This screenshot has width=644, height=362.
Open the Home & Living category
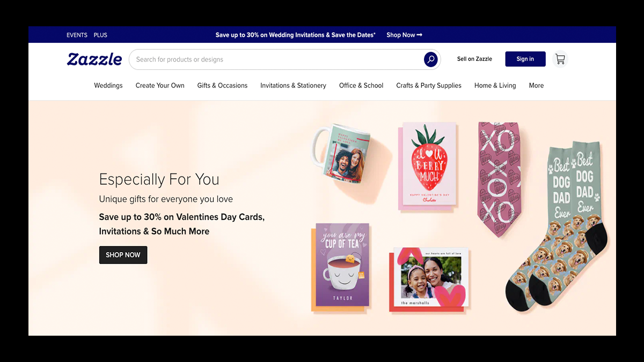tap(495, 85)
